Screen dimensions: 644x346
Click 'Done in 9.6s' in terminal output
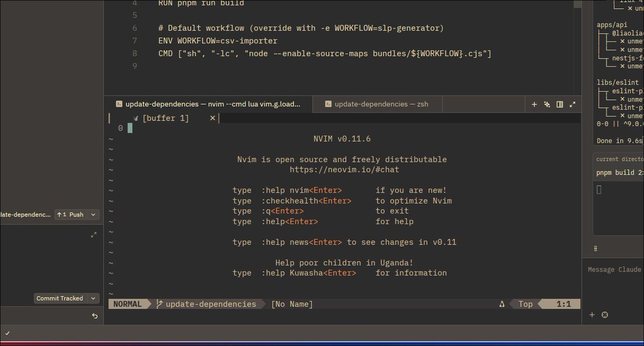(619, 141)
